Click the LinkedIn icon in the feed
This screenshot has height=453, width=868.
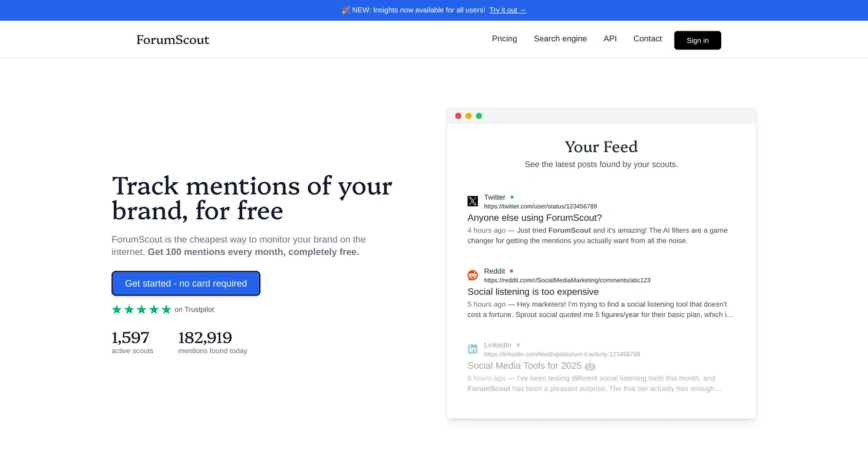[473, 349]
